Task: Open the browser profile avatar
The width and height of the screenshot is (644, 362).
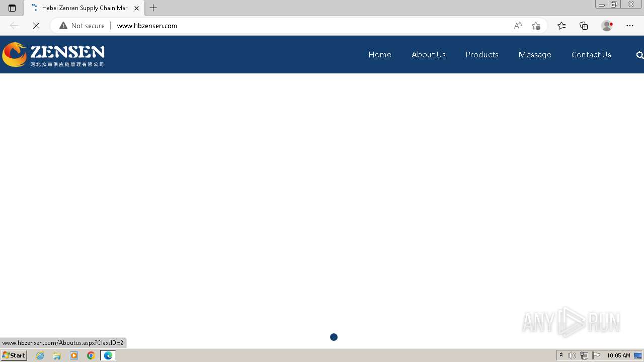Action: 607,26
